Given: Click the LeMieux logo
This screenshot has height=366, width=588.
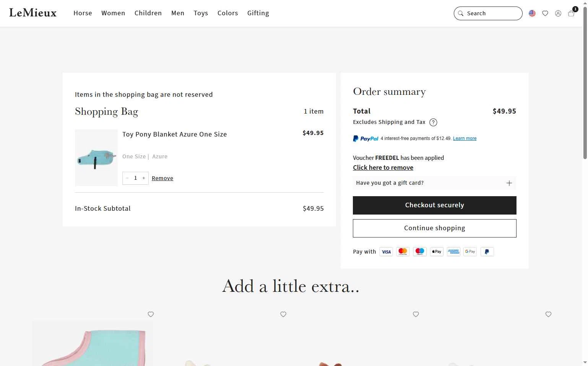Looking at the screenshot, I should point(33,13).
